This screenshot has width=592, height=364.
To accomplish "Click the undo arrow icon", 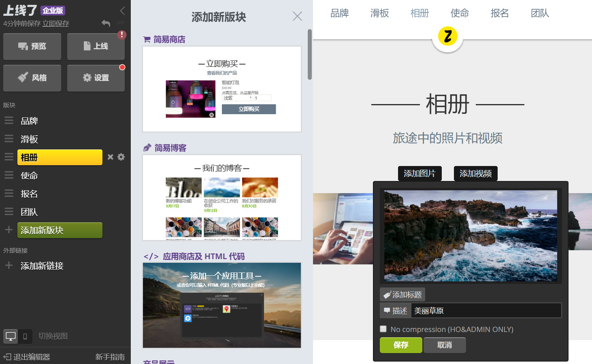I will [106, 24].
